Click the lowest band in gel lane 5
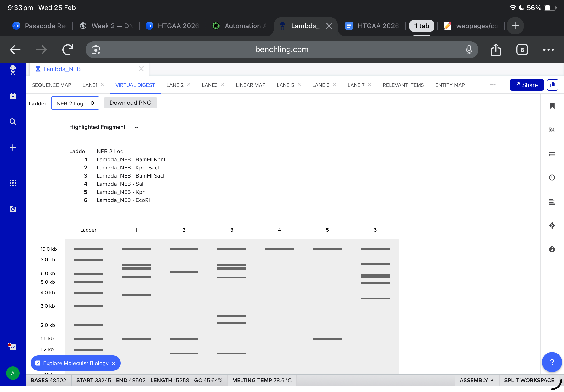564x392 pixels. click(327, 339)
